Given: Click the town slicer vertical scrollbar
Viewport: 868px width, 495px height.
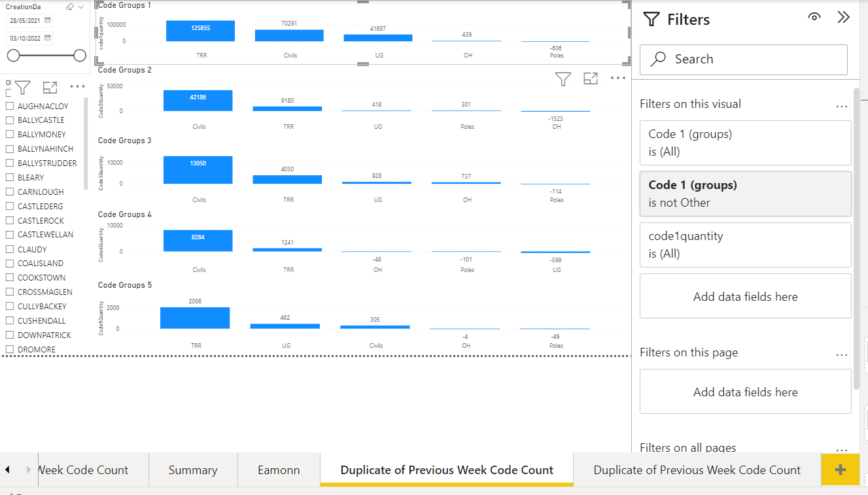Looking at the screenshot, I should pos(86,143).
